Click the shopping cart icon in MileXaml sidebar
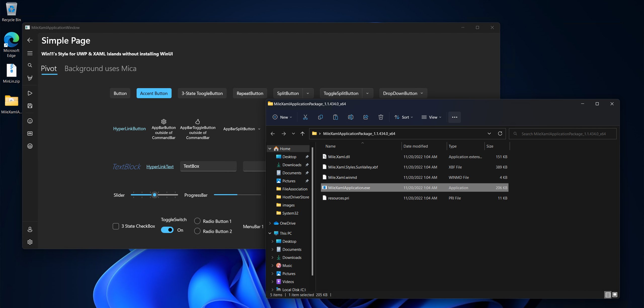Viewport: 644px width, 308px height. pos(30,78)
